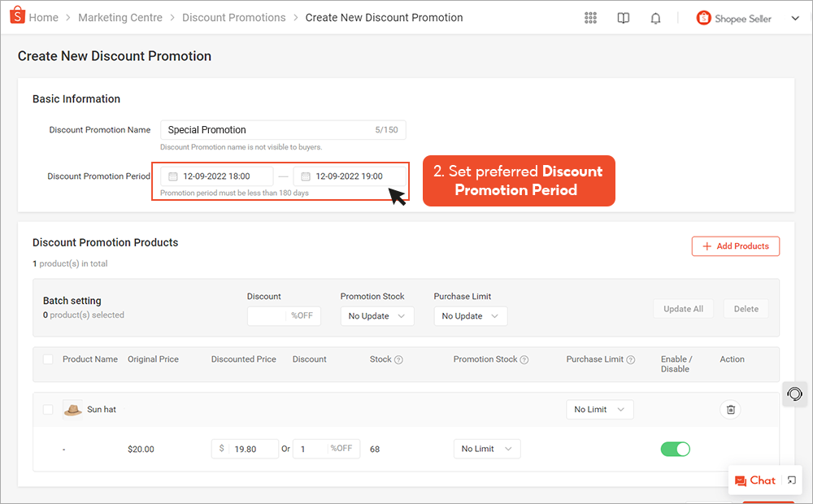Expand the Shopee Seller account menu
The image size is (813, 504).
(x=795, y=17)
